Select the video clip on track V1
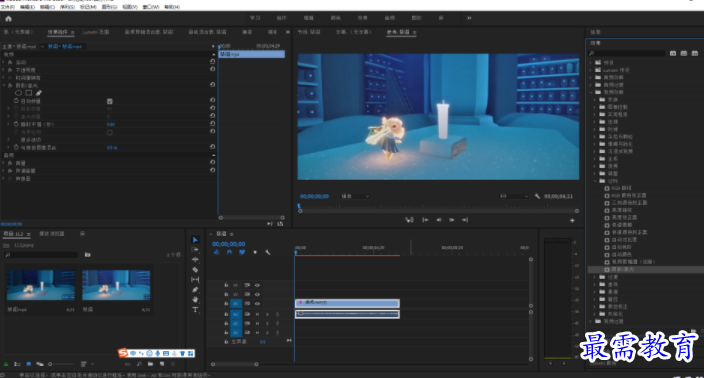The width and height of the screenshot is (704, 378). pos(347,303)
